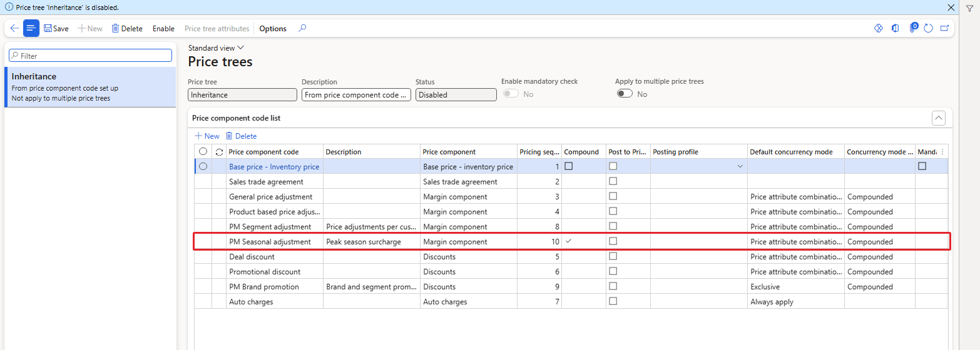Select the PM Seasonal adjustment code cell
980x350 pixels.
coord(275,242)
